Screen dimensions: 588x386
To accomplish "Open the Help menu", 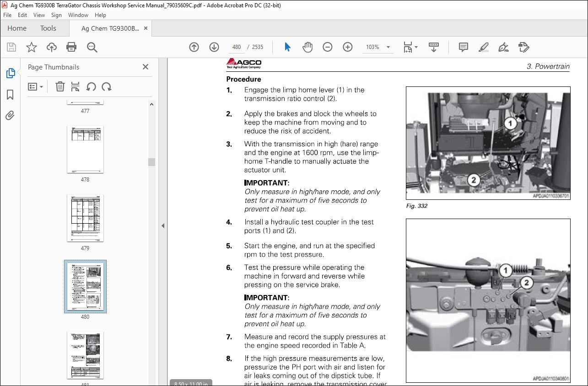I will coord(100,15).
